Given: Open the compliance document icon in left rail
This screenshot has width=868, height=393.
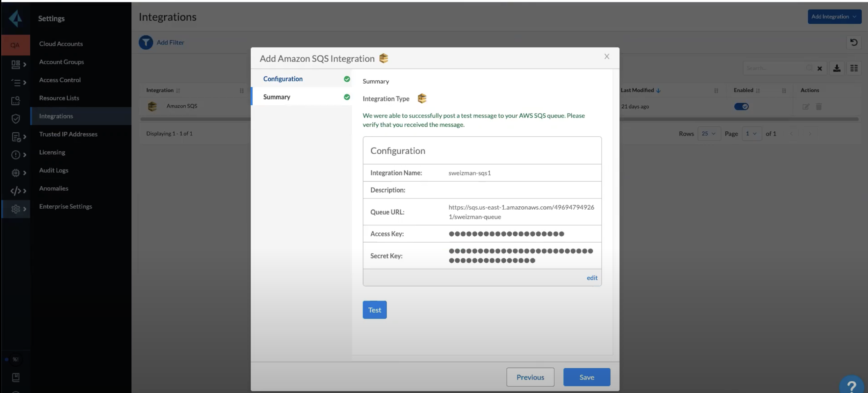Looking at the screenshot, I should point(16,137).
